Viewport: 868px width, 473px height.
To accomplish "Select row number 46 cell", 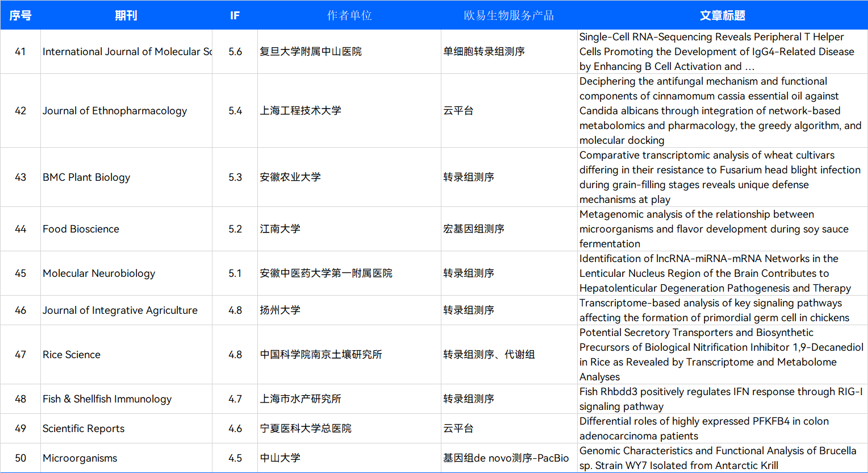I will (x=20, y=310).
